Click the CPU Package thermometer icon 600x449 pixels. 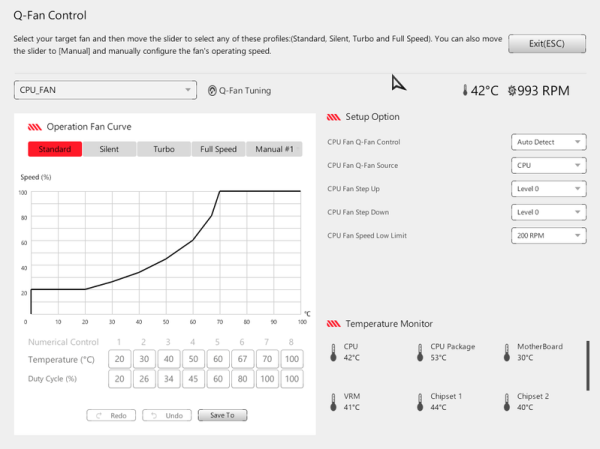(x=420, y=353)
